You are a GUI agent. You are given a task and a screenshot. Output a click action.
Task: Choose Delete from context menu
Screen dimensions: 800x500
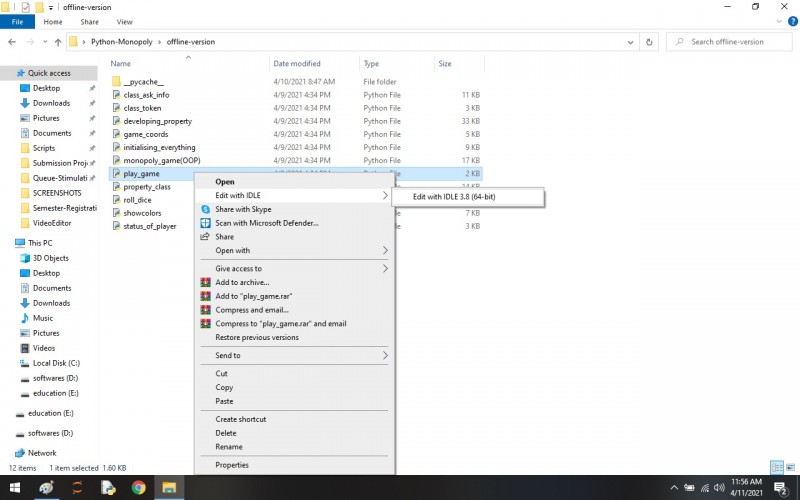point(294,433)
